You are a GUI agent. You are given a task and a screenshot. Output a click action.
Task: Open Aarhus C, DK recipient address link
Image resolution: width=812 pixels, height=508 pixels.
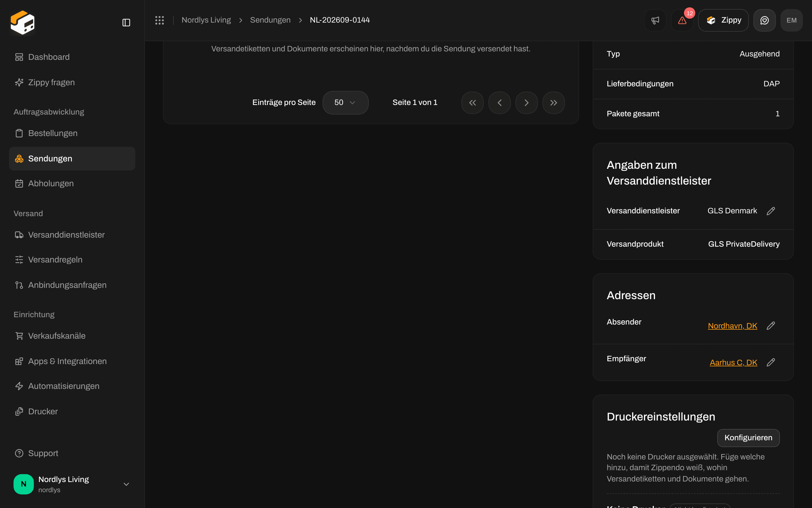pos(734,363)
